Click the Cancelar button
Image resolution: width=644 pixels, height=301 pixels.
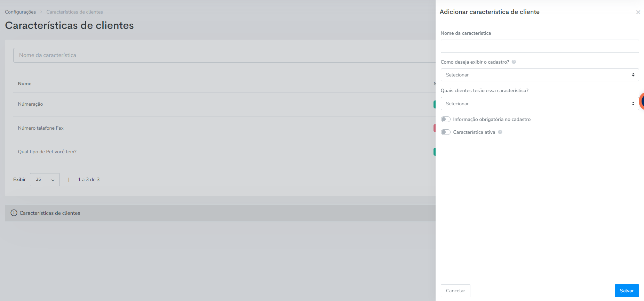pyautogui.click(x=455, y=291)
